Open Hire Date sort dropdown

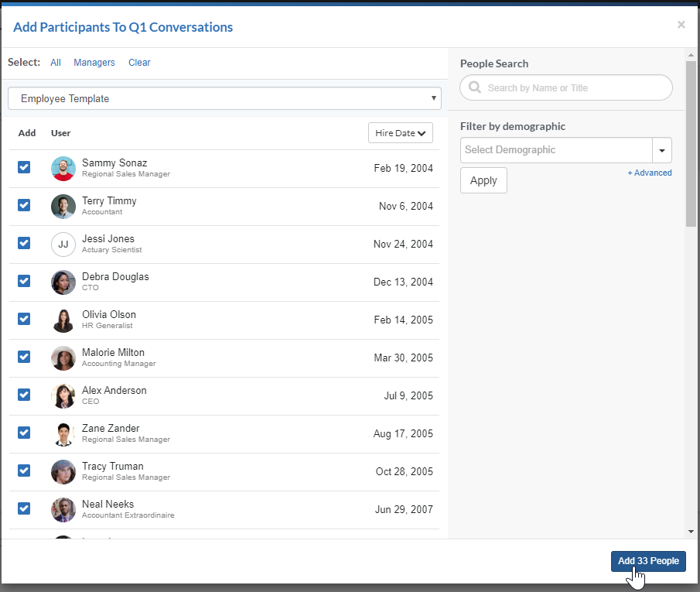pos(401,132)
